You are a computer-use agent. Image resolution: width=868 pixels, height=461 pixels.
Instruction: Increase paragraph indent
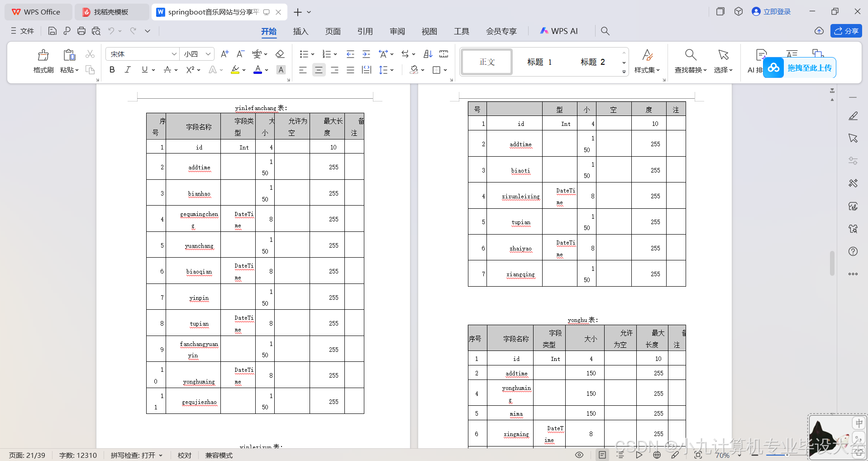pos(366,54)
